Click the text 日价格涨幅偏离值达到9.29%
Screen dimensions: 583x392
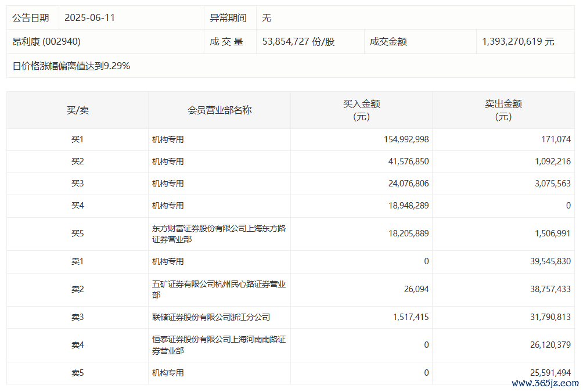coord(71,66)
